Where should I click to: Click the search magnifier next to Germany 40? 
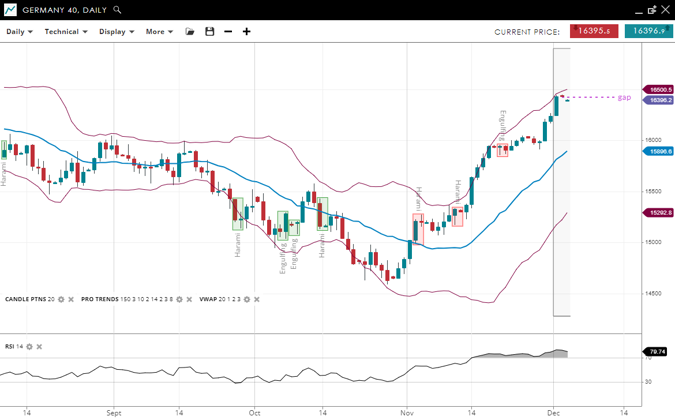click(x=117, y=10)
